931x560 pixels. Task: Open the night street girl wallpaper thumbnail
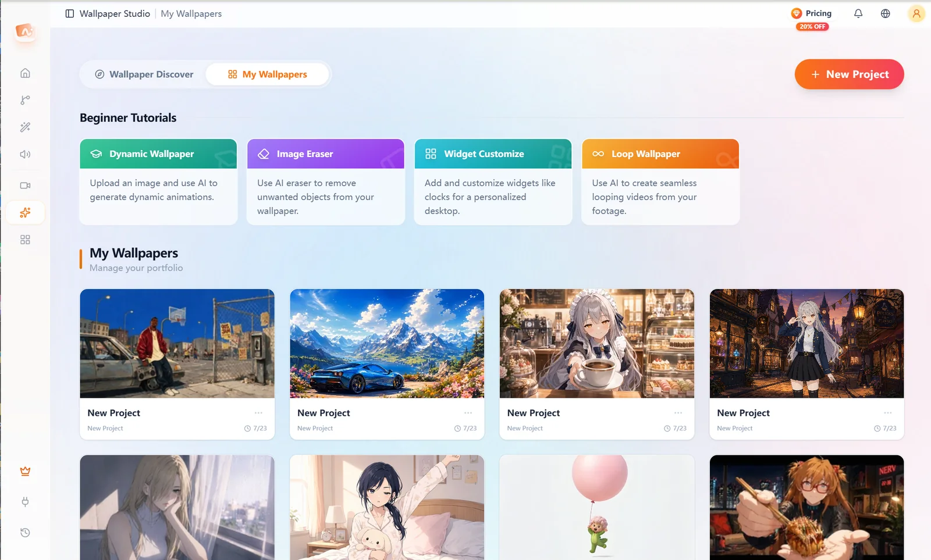point(806,343)
